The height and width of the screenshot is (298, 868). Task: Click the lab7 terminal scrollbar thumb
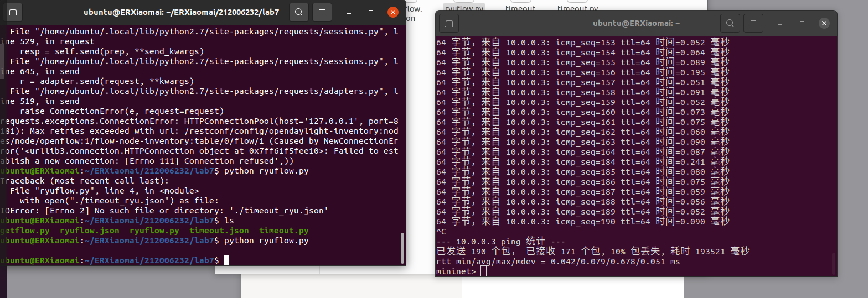402,248
